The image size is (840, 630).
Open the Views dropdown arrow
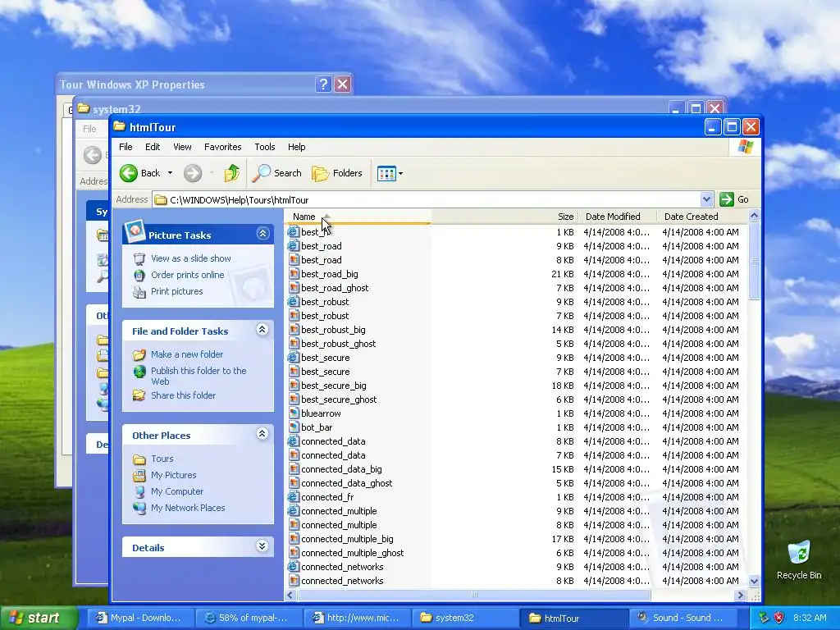(400, 174)
